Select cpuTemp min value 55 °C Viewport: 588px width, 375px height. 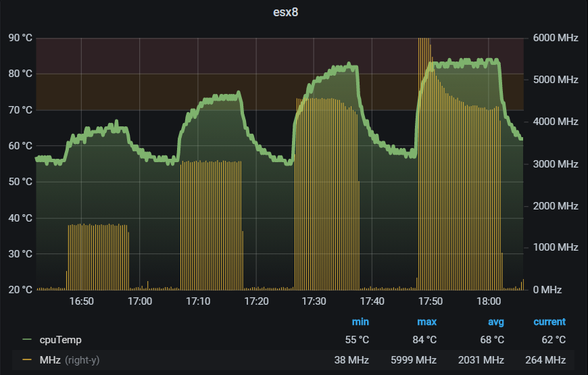point(357,340)
